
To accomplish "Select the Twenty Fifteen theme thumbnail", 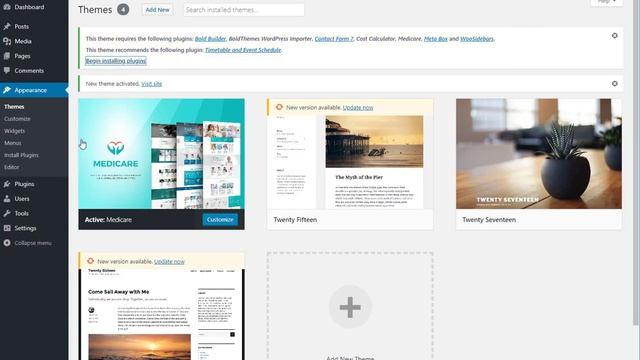I will click(x=350, y=162).
